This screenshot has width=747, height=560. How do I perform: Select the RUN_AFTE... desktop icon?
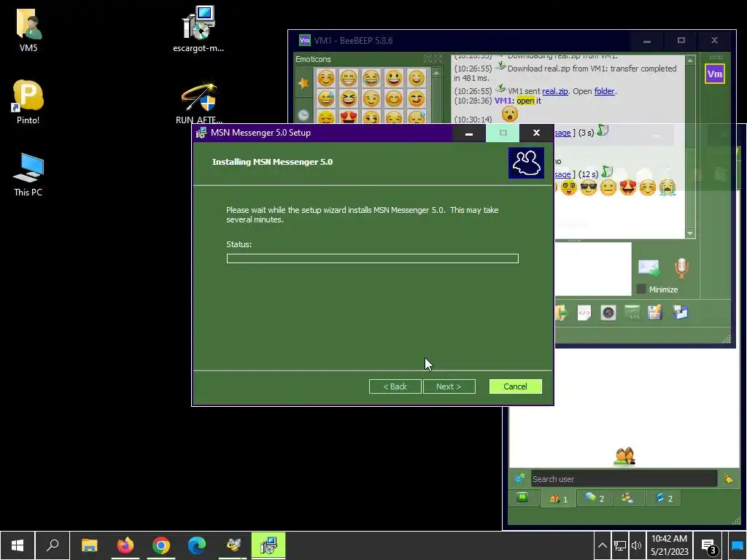click(x=198, y=103)
